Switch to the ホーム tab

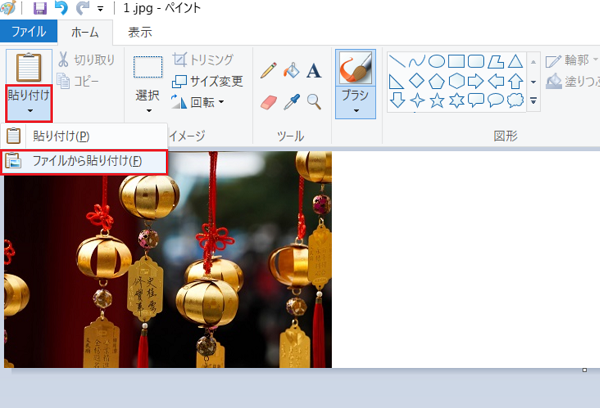click(x=85, y=32)
